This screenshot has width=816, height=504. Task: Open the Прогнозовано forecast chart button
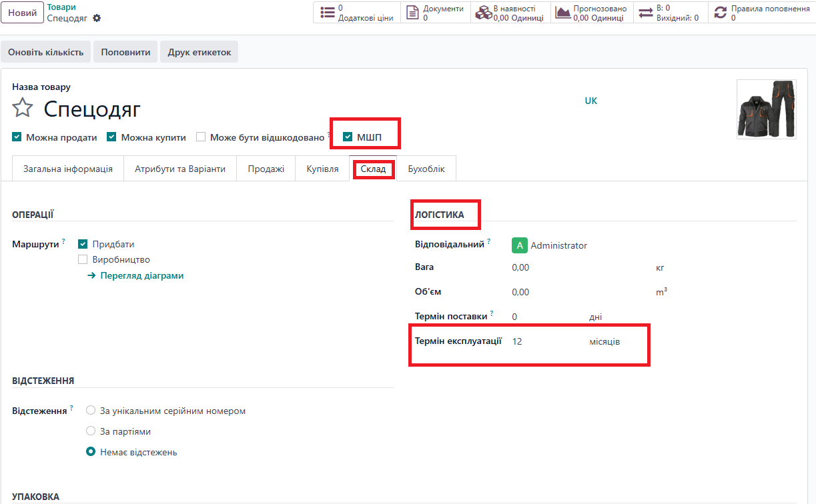pos(563,13)
